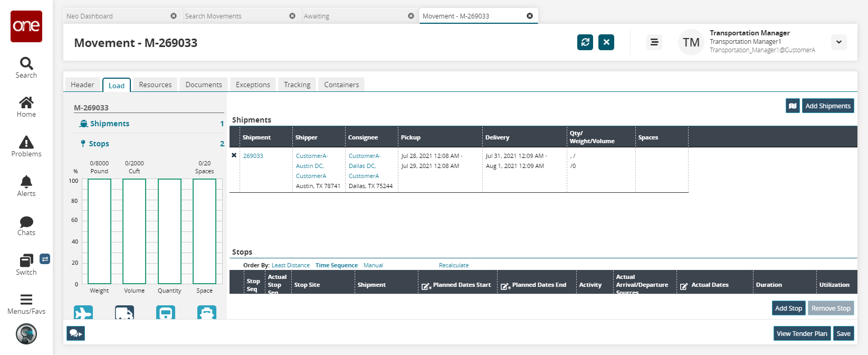Open the hamburger menu beside user avatar
868x355 pixels.
coord(654,42)
